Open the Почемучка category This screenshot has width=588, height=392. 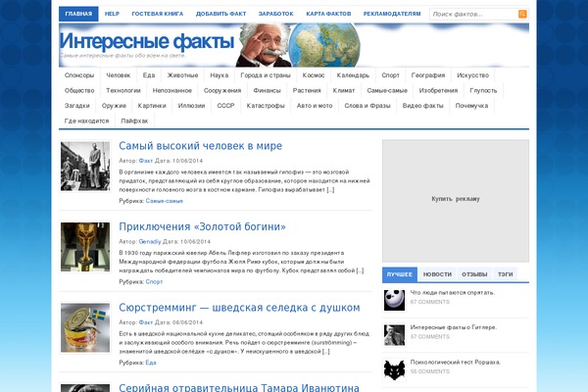[471, 106]
